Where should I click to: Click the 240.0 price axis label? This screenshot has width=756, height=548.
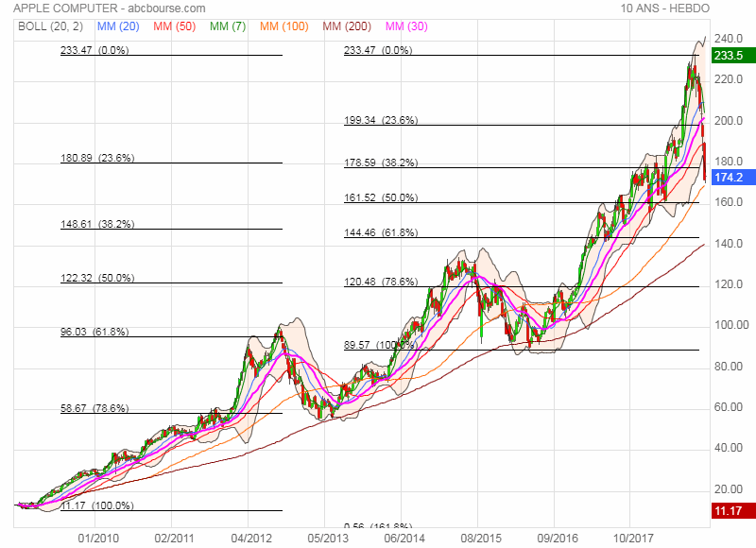728,39
